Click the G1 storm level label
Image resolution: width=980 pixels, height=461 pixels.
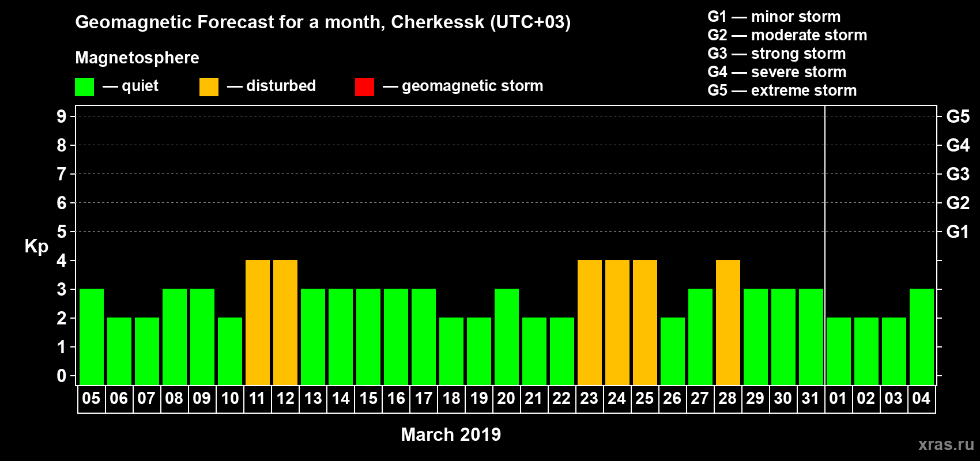click(x=958, y=232)
